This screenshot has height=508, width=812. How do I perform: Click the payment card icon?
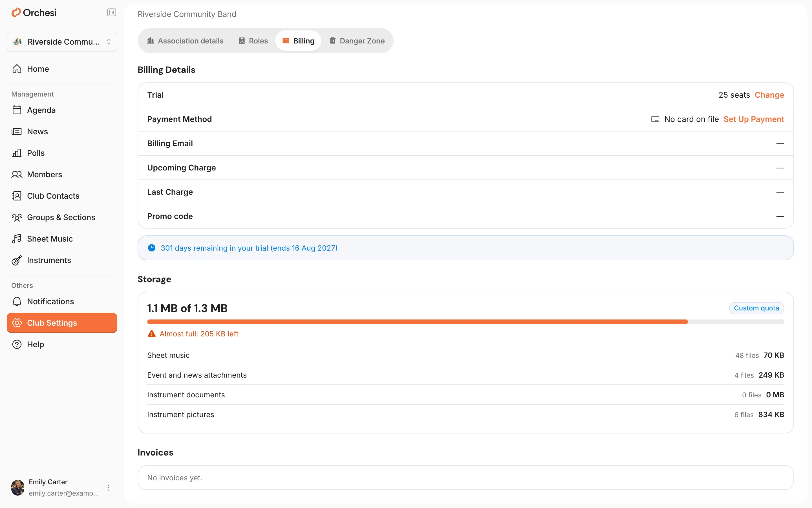pos(655,119)
